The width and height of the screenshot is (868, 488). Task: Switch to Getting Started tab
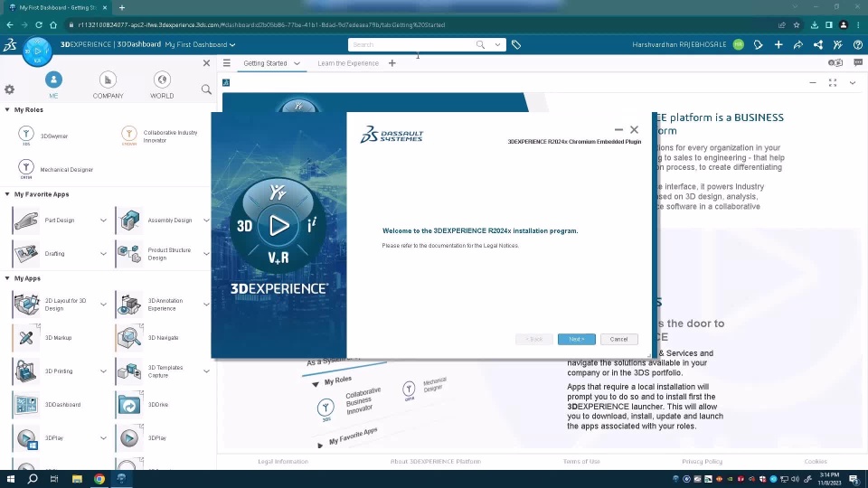[x=265, y=63]
